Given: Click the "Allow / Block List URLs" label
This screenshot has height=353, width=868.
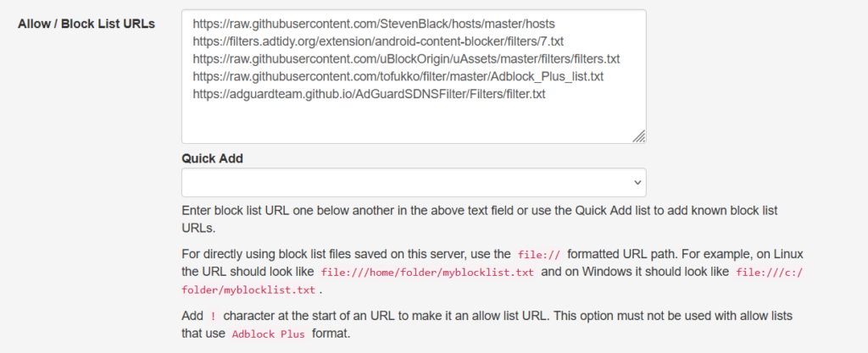Looking at the screenshot, I should coord(86,24).
